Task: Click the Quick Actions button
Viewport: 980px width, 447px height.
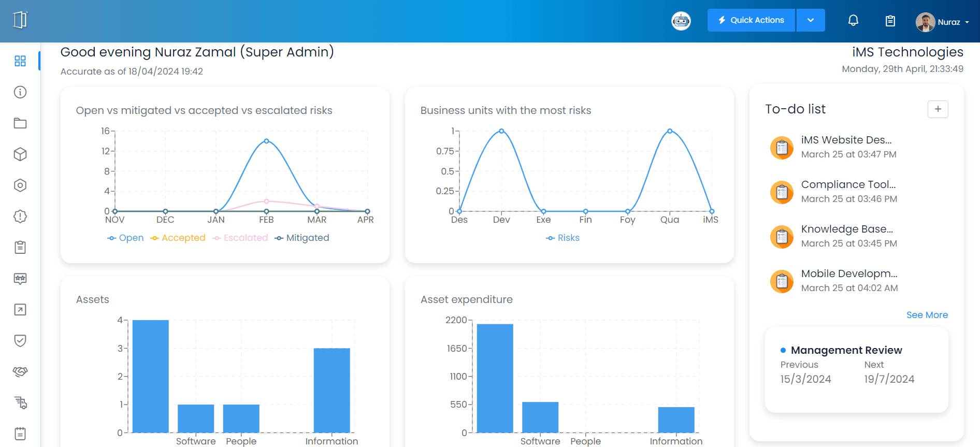Action: tap(751, 20)
